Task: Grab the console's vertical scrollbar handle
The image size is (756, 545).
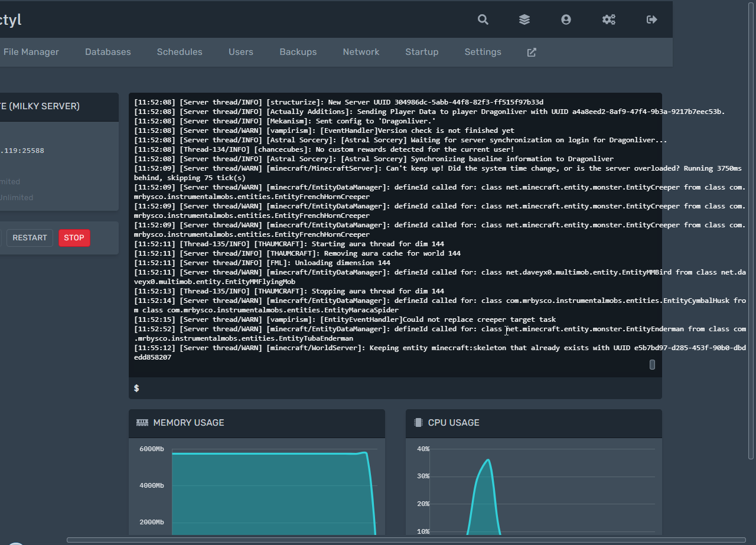Action: (652, 364)
